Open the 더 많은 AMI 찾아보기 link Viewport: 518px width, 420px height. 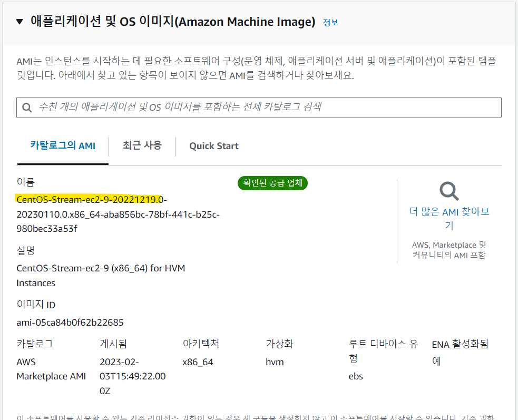coord(449,218)
